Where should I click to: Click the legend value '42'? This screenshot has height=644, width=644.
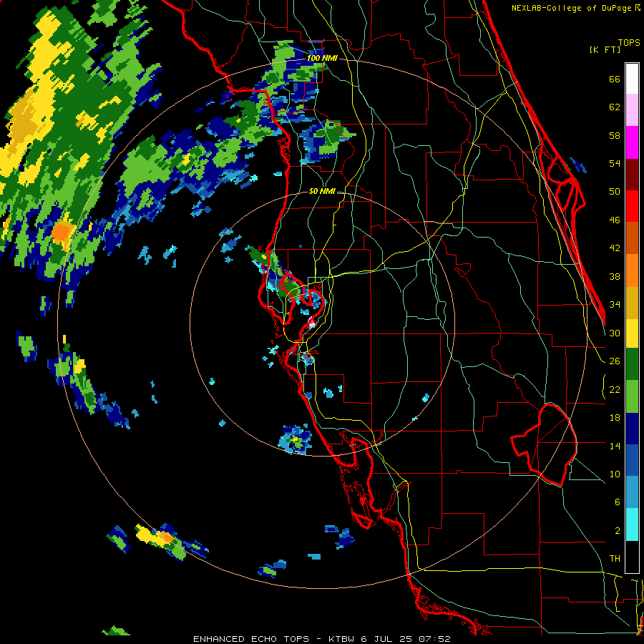[x=615, y=248]
